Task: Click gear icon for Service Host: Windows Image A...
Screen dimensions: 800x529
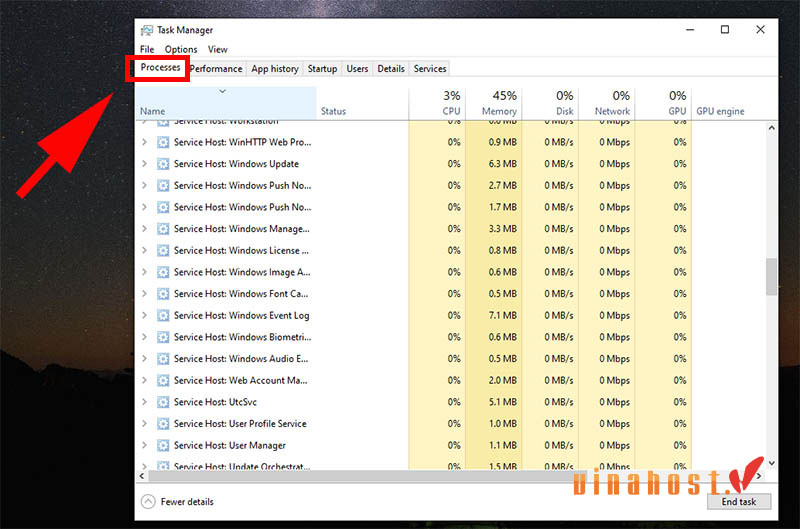Action: [x=163, y=272]
